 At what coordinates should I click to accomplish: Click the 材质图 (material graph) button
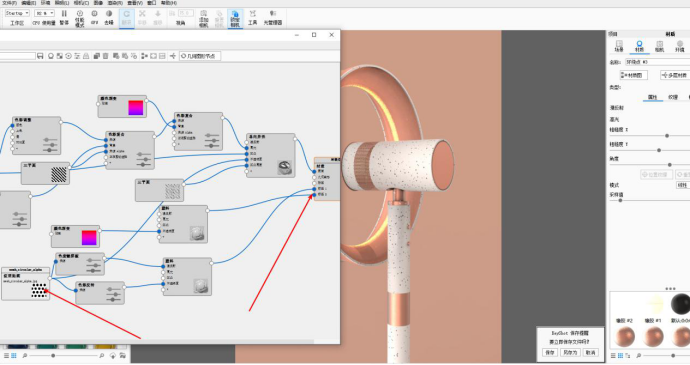coord(634,75)
